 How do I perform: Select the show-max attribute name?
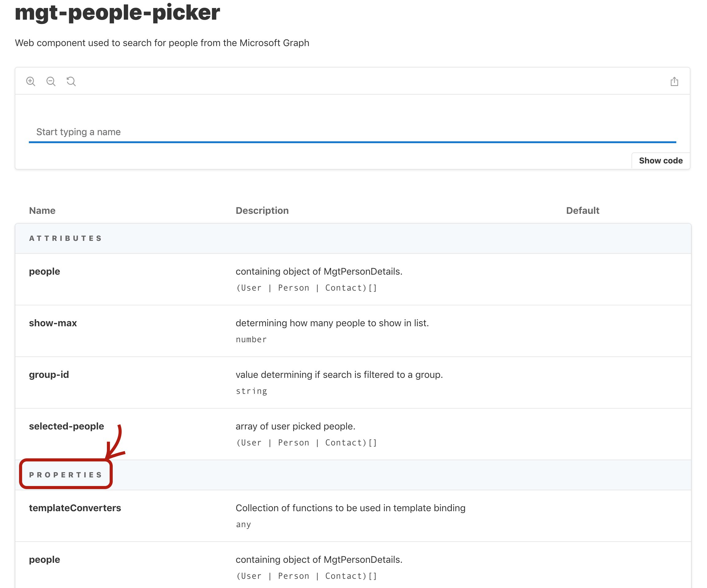[53, 323]
